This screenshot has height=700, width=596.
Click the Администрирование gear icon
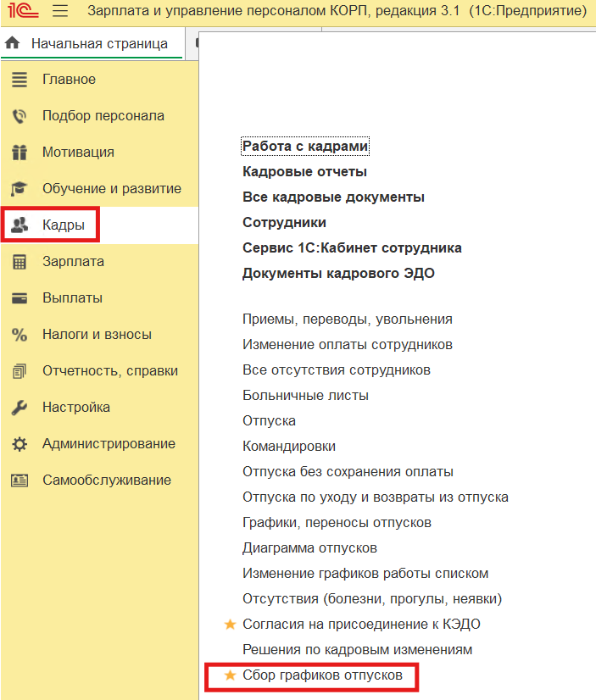[19, 444]
